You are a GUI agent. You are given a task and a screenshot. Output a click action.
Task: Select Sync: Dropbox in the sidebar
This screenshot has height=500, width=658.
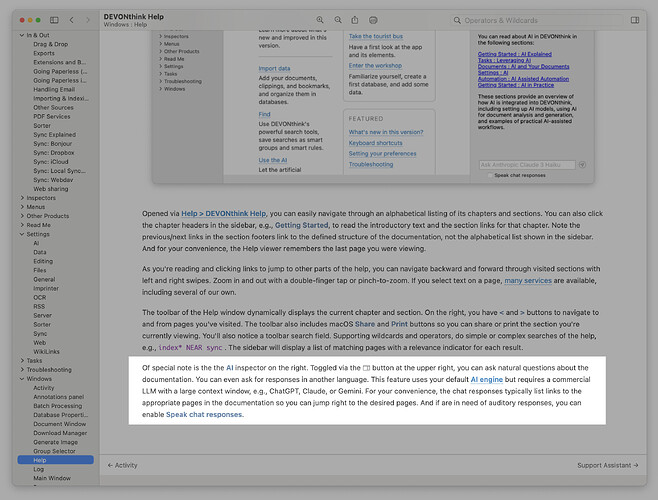[x=54, y=153]
